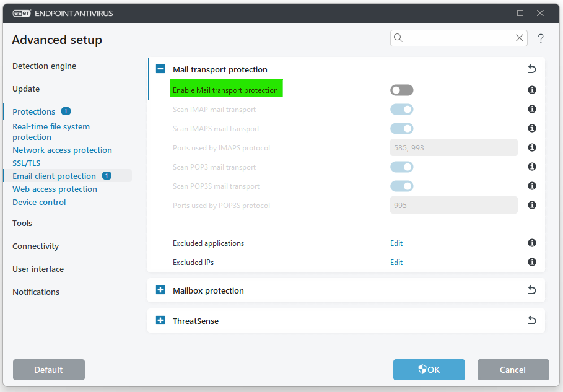
Task: Click the IMAPS ports field showing 585, 993
Action: [454, 147]
